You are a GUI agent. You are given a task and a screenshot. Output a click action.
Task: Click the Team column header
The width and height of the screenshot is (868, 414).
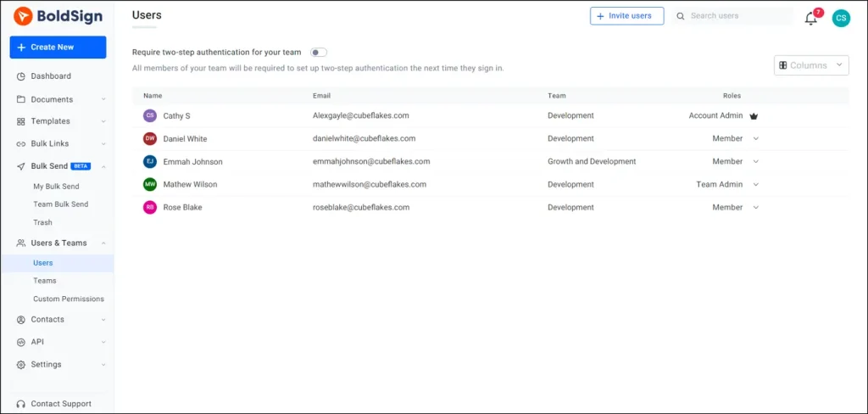click(557, 96)
